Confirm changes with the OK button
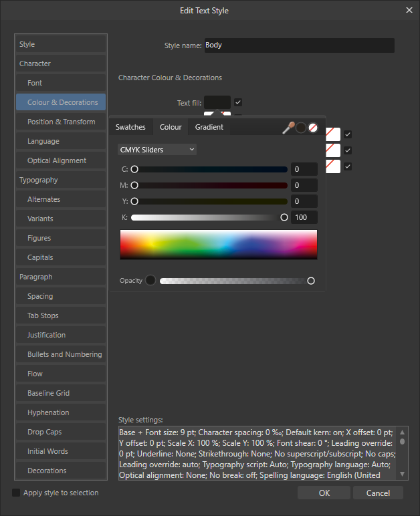The image size is (420, 516). tap(324, 493)
